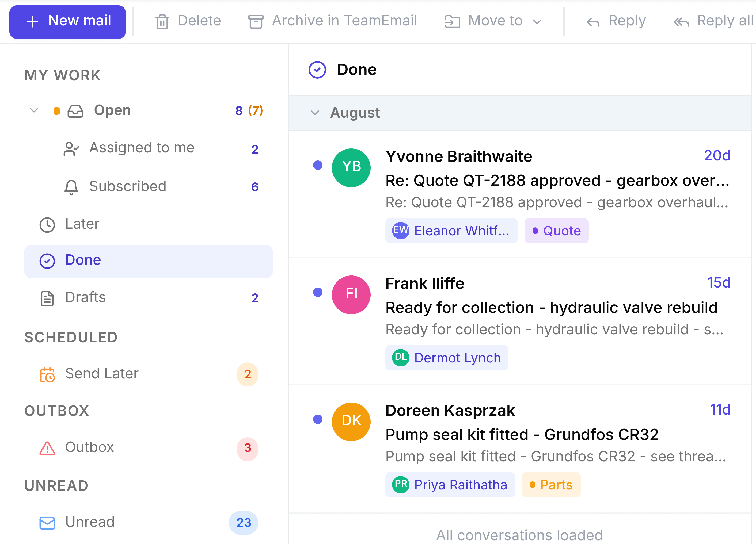Select Assigned to me folder
This screenshot has width=756, height=544.
pos(148,148)
